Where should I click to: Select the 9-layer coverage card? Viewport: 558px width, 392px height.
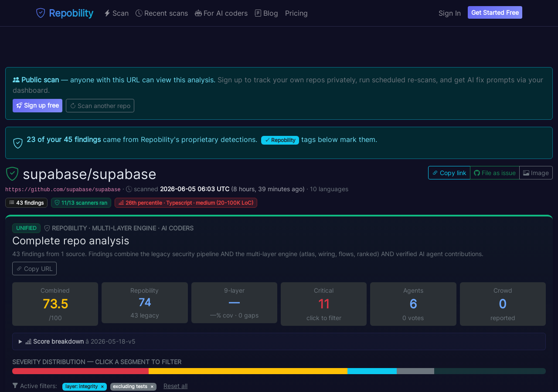coord(234,303)
